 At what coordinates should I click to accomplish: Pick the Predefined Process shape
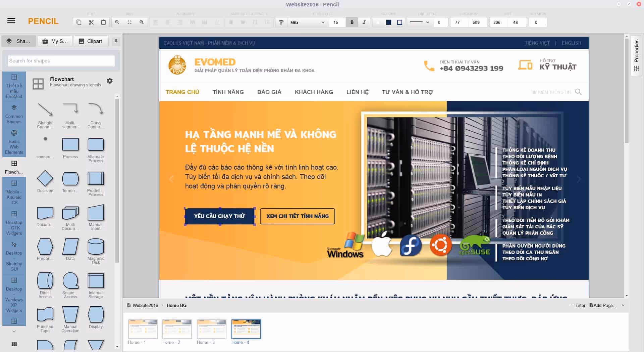tap(96, 184)
